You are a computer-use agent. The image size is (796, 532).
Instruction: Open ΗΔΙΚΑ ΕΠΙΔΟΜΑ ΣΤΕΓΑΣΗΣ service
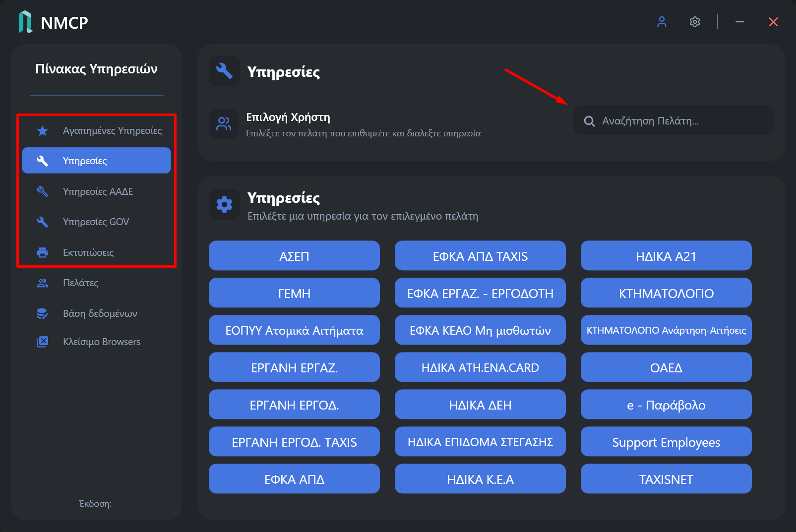click(x=480, y=442)
